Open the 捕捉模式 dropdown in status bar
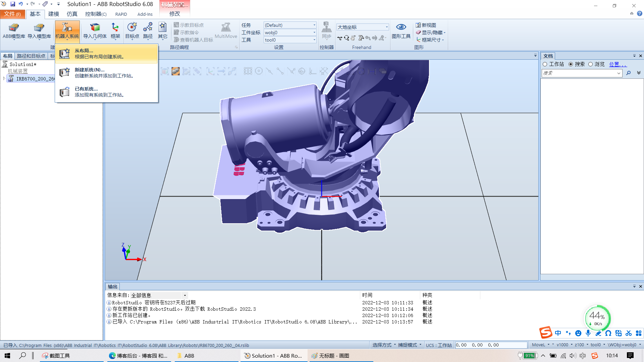This screenshot has height=362, width=644. pos(410,345)
